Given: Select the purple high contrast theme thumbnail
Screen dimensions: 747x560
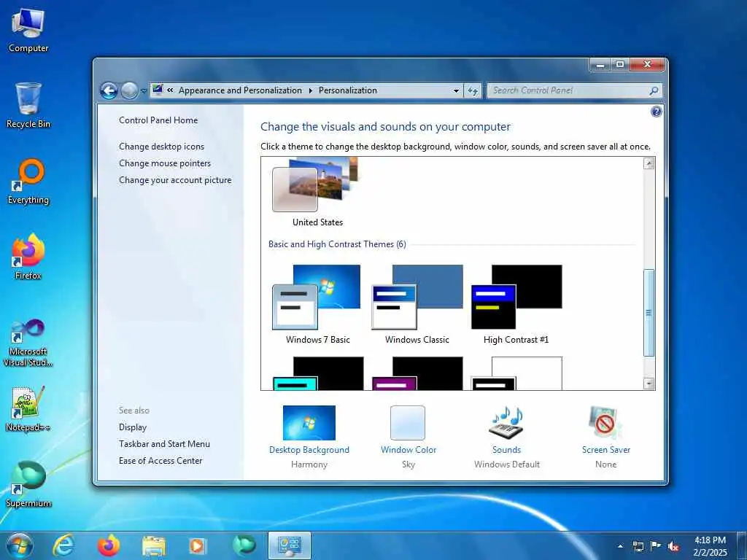Looking at the screenshot, I should click(418, 373).
